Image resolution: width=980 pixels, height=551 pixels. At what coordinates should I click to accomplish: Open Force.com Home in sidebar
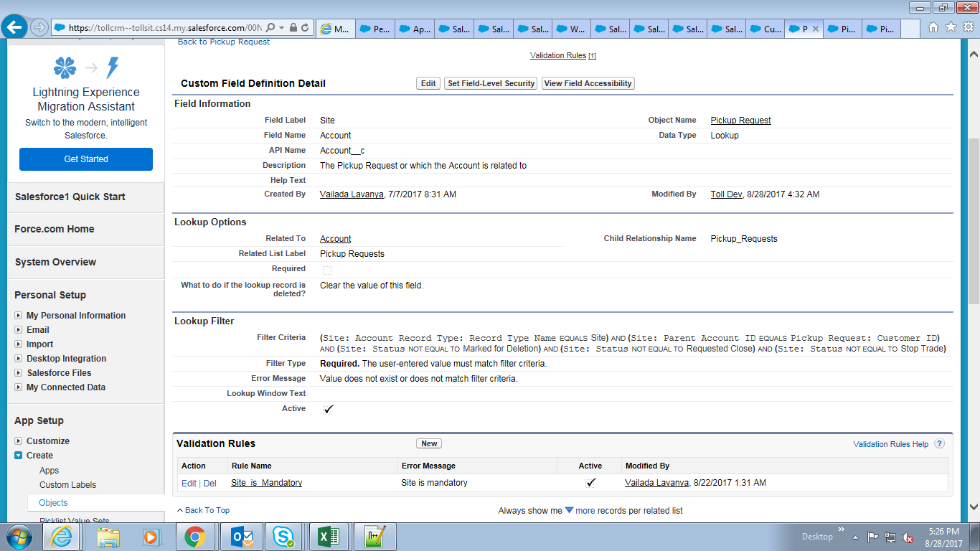(x=55, y=229)
